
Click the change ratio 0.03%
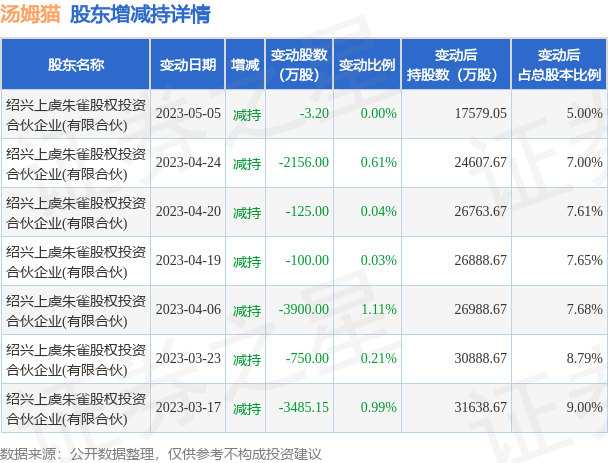(x=378, y=261)
